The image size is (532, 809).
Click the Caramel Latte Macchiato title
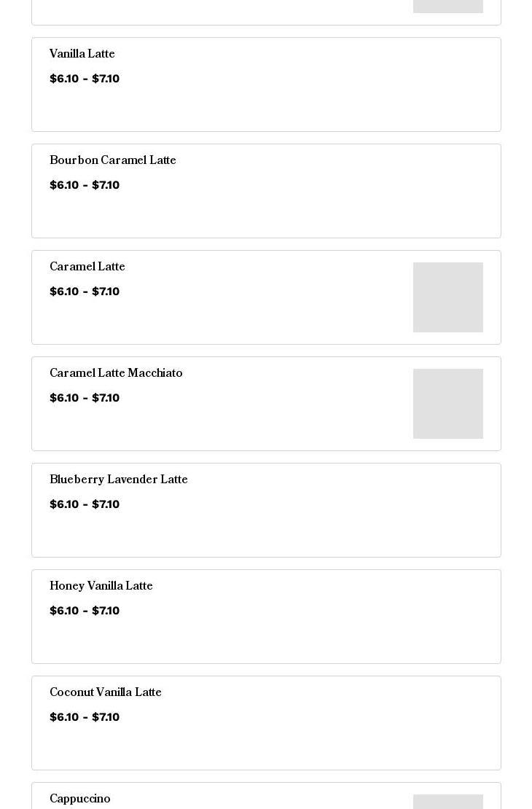pyautogui.click(x=116, y=373)
